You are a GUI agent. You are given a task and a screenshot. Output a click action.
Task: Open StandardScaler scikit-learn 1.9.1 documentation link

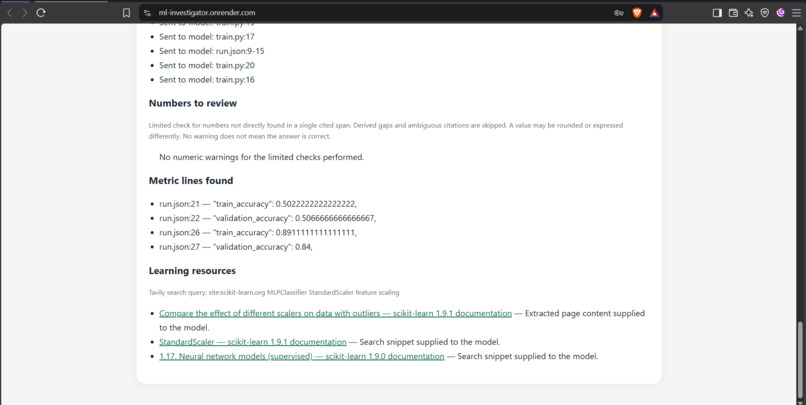(x=252, y=342)
